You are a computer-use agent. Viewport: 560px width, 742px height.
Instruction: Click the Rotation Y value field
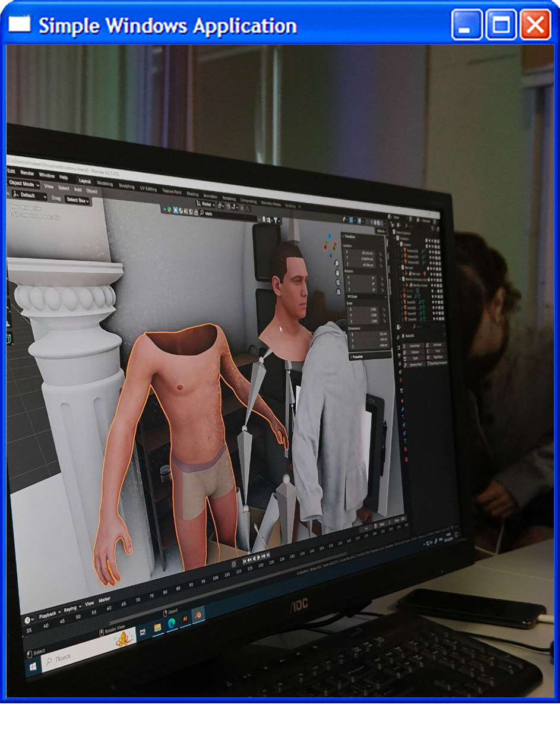point(362,283)
